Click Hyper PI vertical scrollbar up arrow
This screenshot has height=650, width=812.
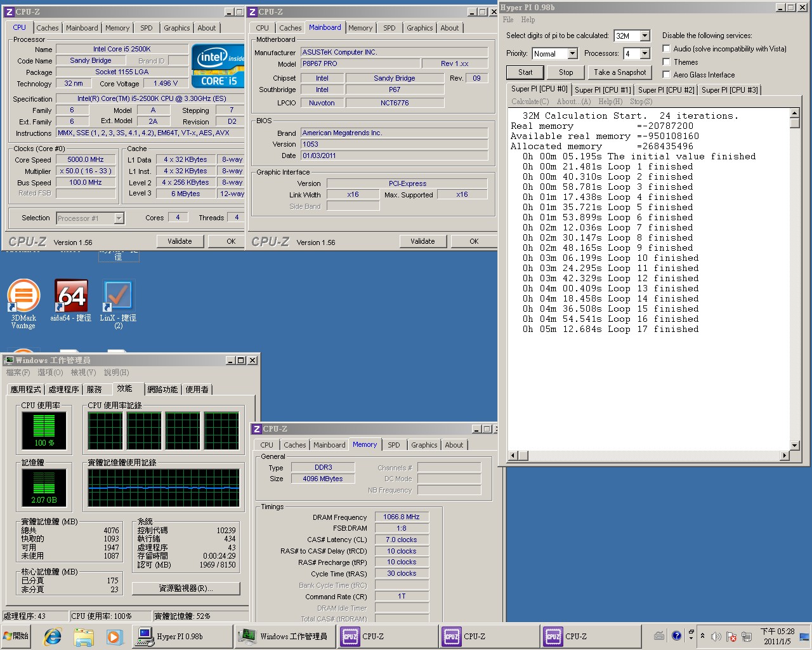(x=795, y=114)
